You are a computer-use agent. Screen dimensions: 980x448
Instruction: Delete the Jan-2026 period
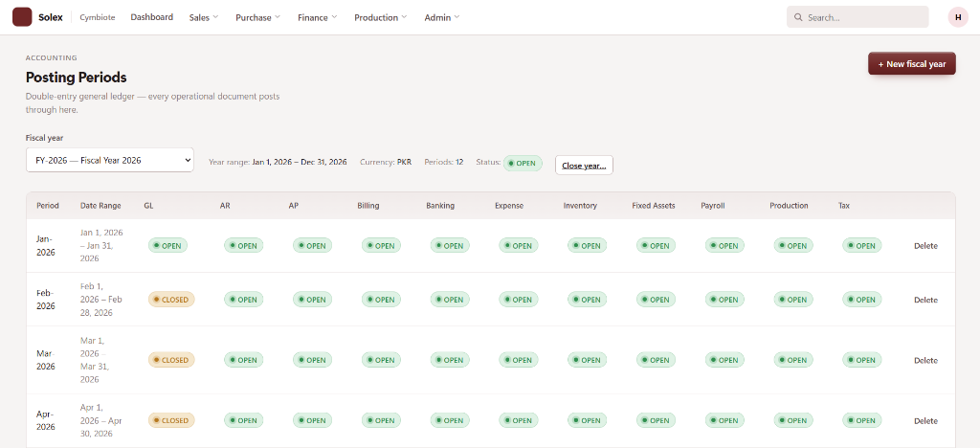coord(925,246)
